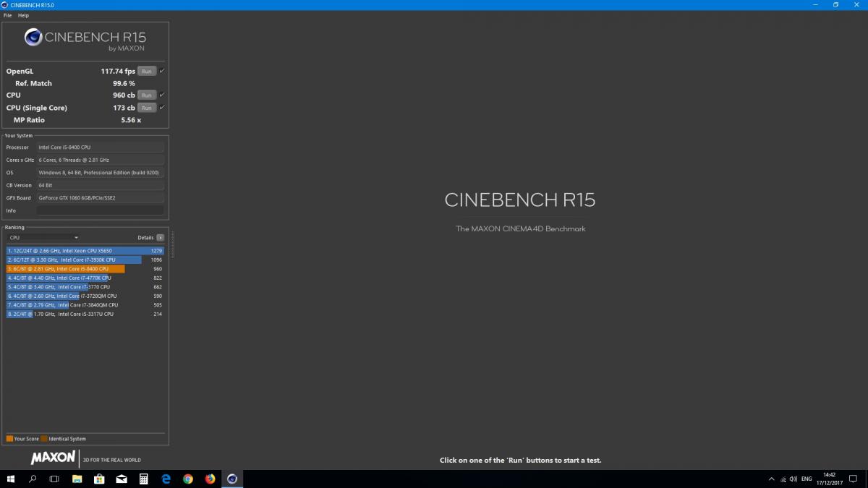Image resolution: width=868 pixels, height=488 pixels.
Task: Open the File menu
Action: click(x=7, y=15)
